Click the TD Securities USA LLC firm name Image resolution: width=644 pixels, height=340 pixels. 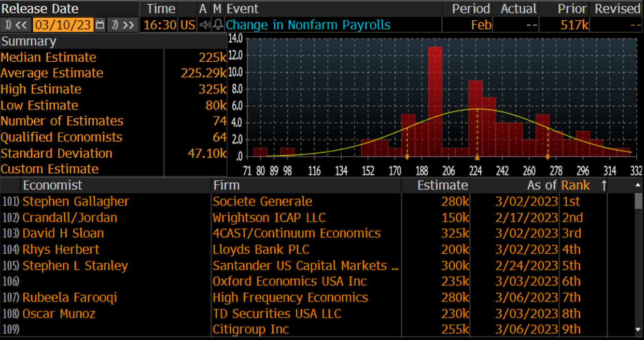[x=277, y=314]
